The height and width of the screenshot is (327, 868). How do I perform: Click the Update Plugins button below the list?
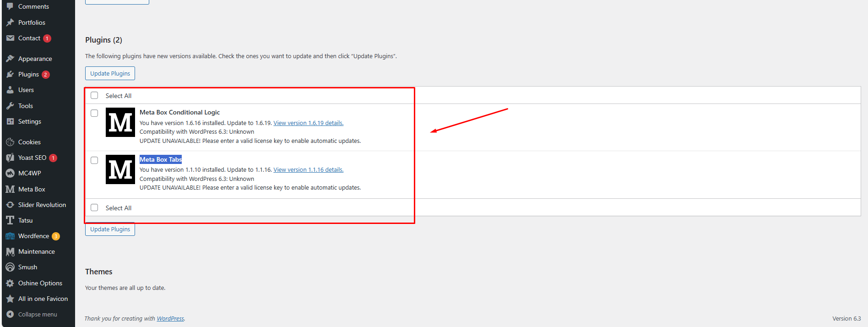click(x=110, y=229)
